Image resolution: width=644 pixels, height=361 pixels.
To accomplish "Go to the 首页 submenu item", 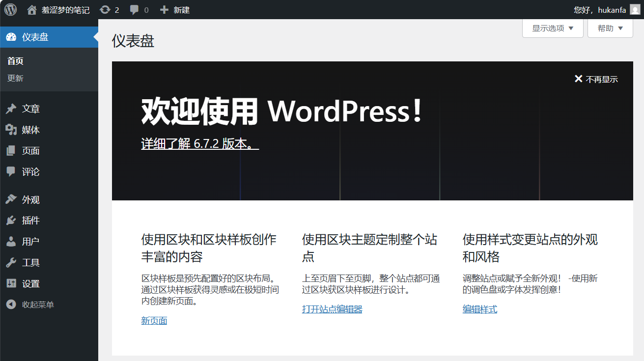I will (15, 61).
